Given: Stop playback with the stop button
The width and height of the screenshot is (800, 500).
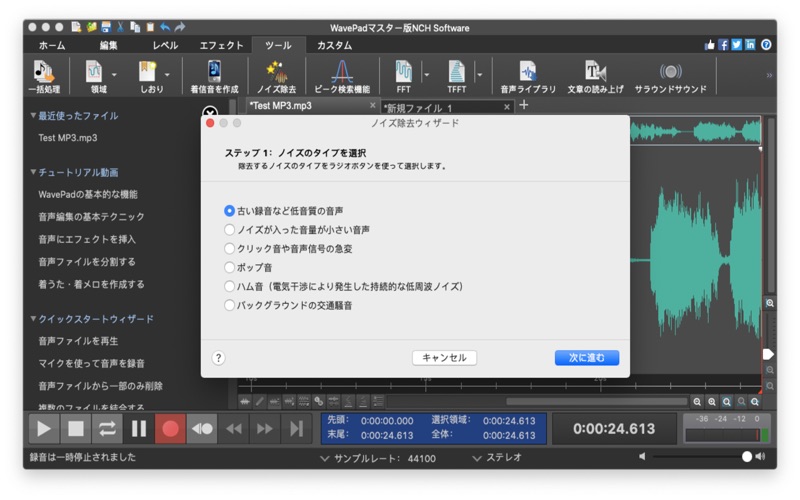Looking at the screenshot, I should point(76,429).
